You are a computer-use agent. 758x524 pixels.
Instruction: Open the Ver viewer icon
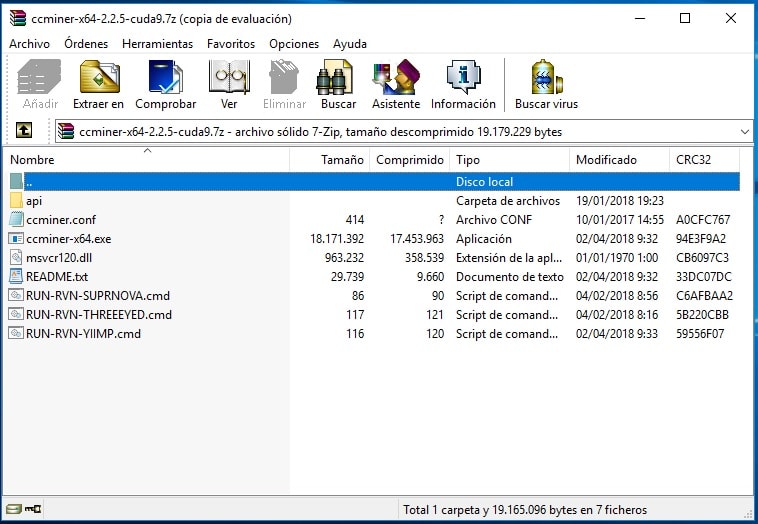click(x=229, y=77)
